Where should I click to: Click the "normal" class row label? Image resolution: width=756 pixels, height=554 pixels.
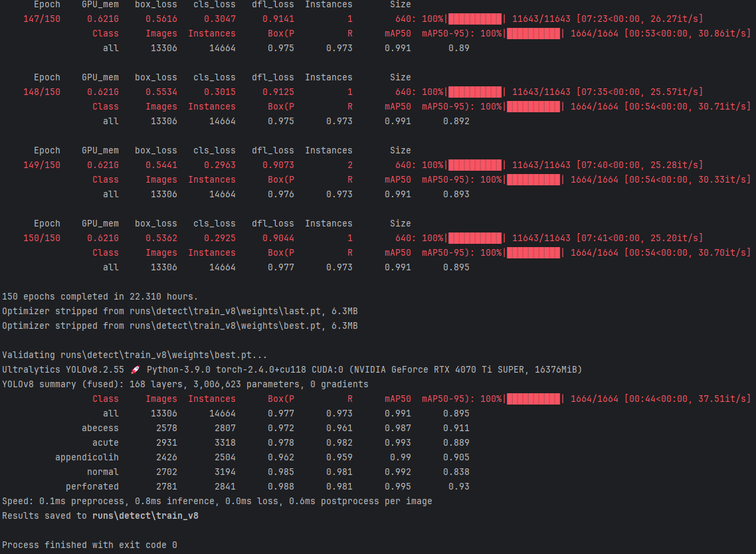[x=103, y=472]
